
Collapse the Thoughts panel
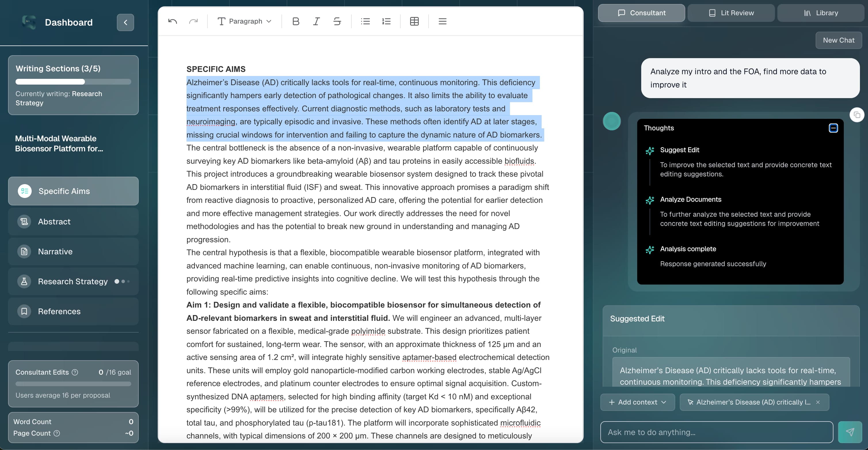coord(833,128)
